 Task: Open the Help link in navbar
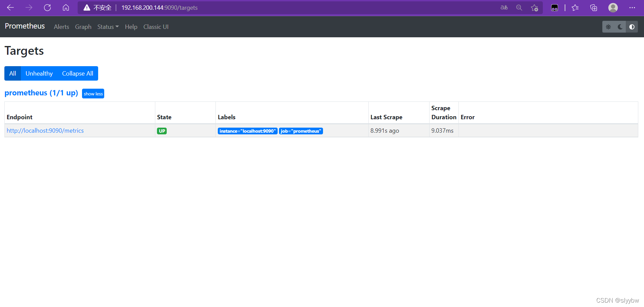[131, 27]
